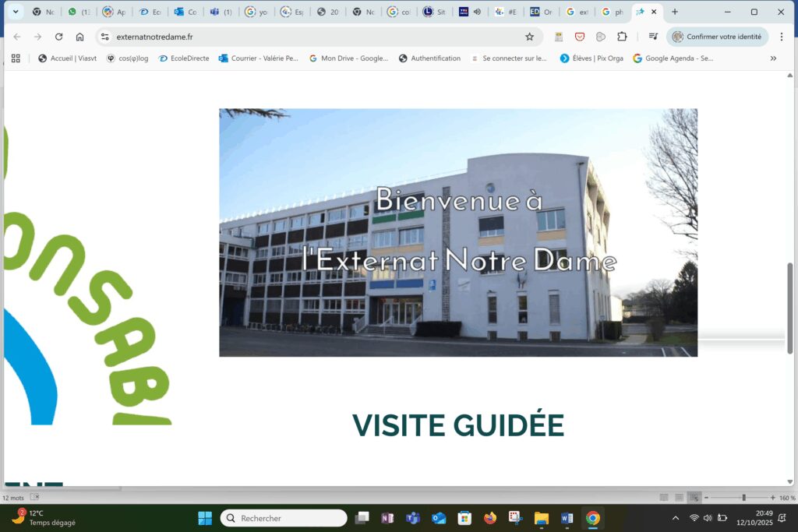The image size is (798, 532).
Task: Click the home icon in Chrome toolbar
Action: (79, 37)
